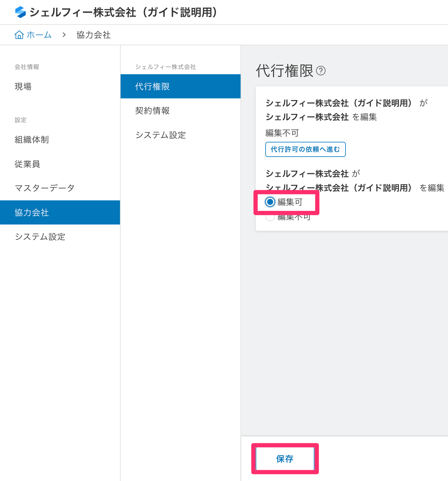Select the 編集可 radio button
This screenshot has height=481, width=448.
point(270,202)
